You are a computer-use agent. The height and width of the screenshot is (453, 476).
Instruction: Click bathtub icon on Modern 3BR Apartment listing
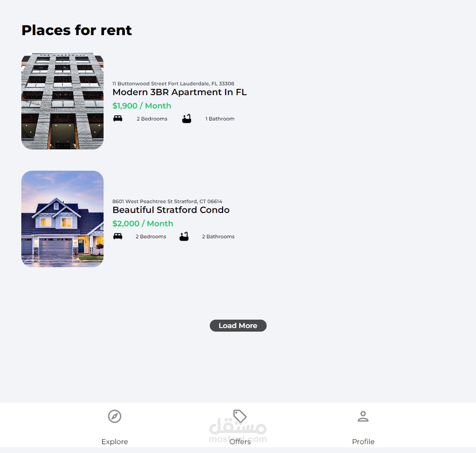[187, 119]
